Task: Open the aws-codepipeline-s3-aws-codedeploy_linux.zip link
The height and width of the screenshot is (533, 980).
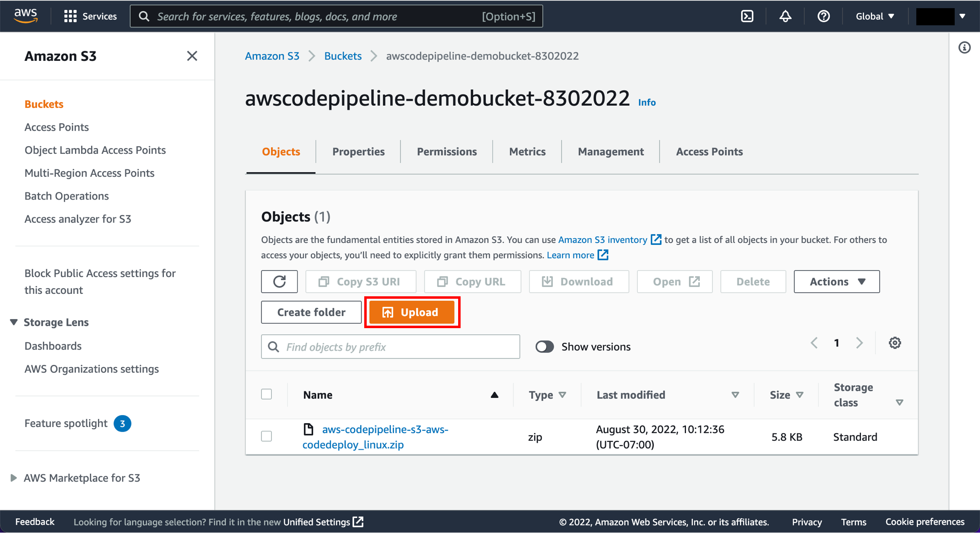Action: click(x=376, y=437)
